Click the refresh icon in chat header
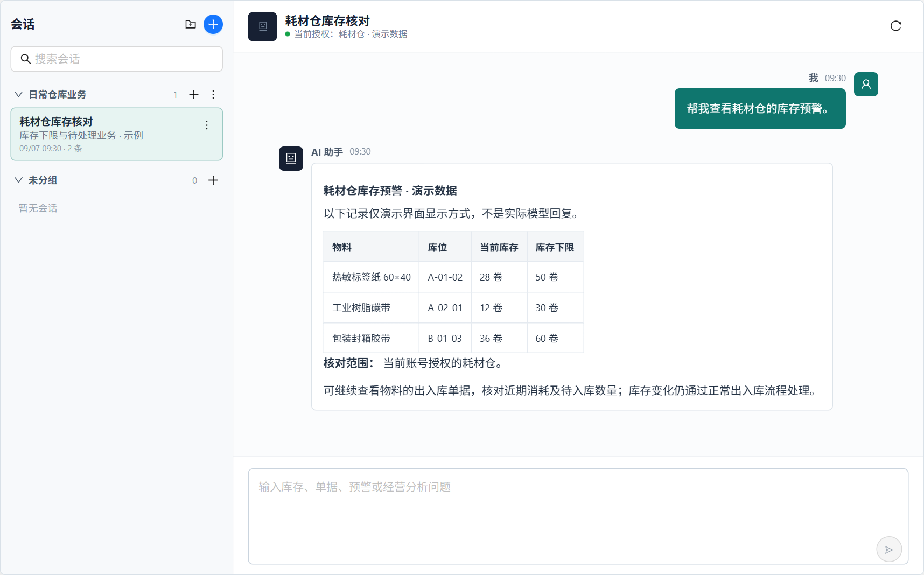The width and height of the screenshot is (924, 575). coord(895,26)
